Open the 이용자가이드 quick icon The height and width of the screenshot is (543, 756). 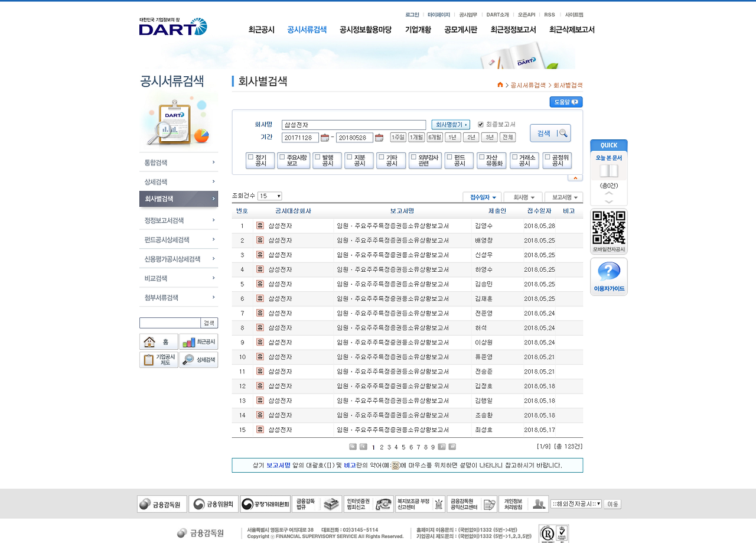tap(609, 277)
